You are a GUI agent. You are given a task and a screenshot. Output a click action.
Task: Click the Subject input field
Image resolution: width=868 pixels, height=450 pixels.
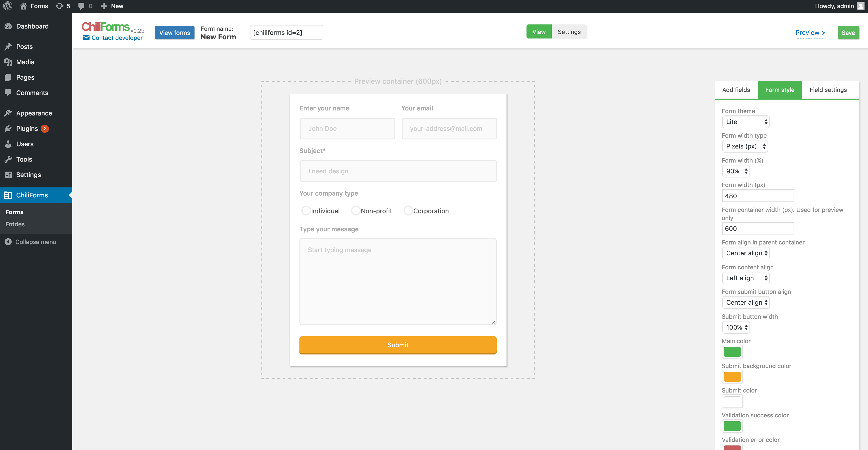[398, 171]
